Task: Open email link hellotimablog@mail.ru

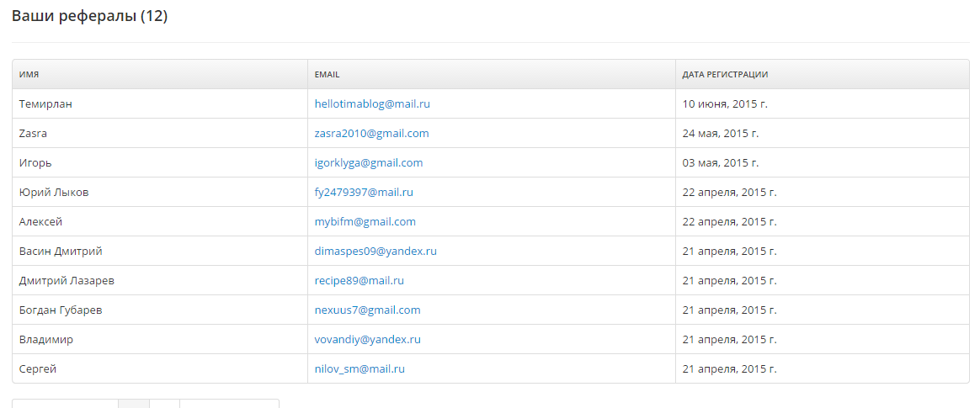Action: 372,103
